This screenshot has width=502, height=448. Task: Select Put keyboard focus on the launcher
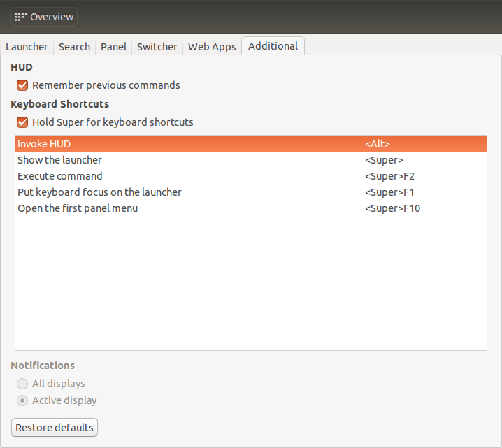(251, 192)
